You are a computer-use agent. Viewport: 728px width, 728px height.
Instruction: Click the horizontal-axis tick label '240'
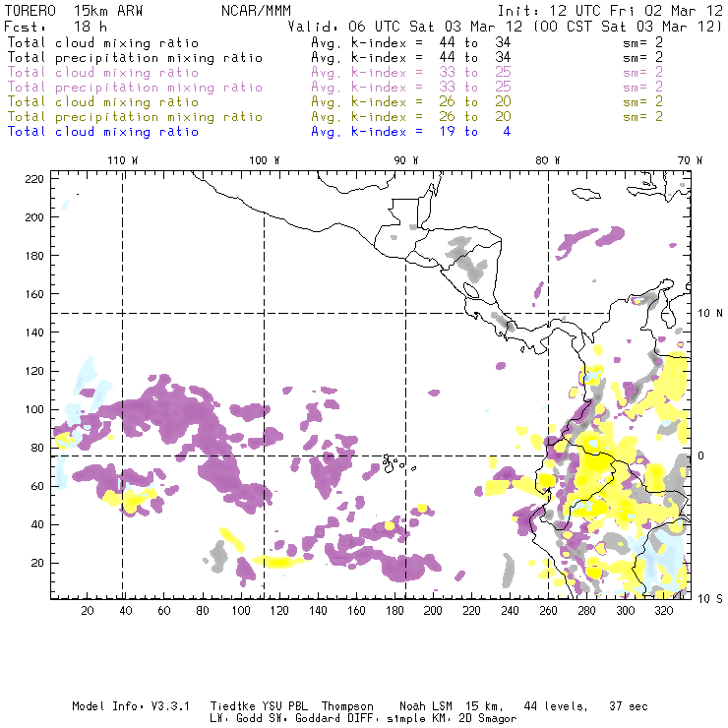click(x=510, y=611)
